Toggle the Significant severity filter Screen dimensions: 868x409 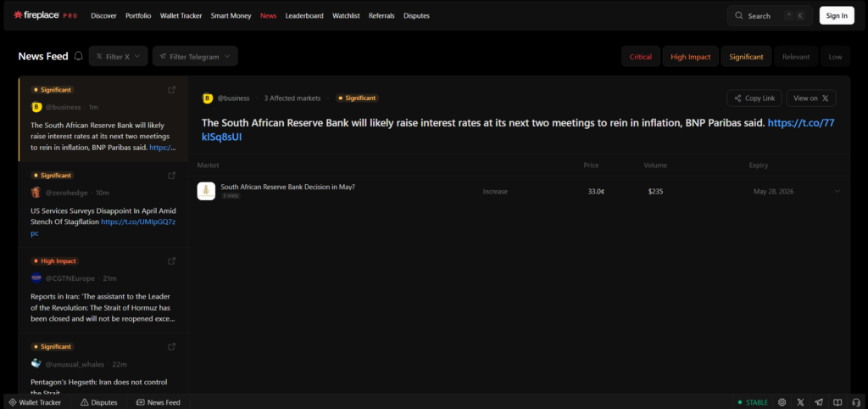click(746, 57)
